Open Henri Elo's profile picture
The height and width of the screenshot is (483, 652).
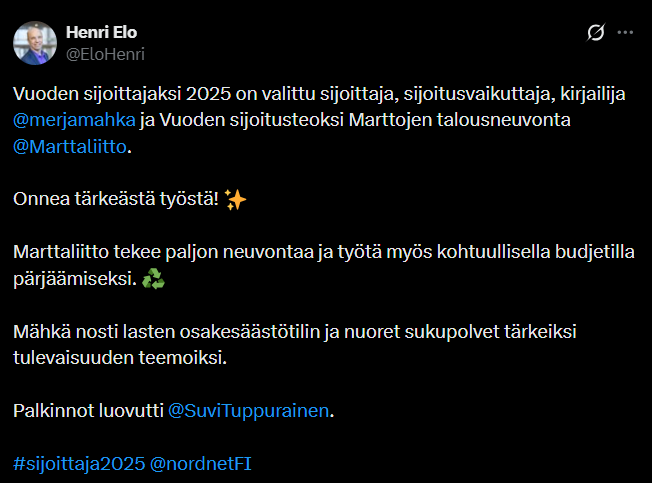pos(34,42)
